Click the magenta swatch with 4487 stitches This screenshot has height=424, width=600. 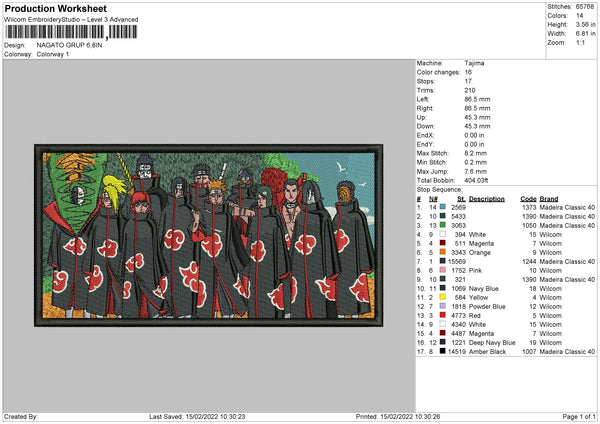(x=443, y=333)
